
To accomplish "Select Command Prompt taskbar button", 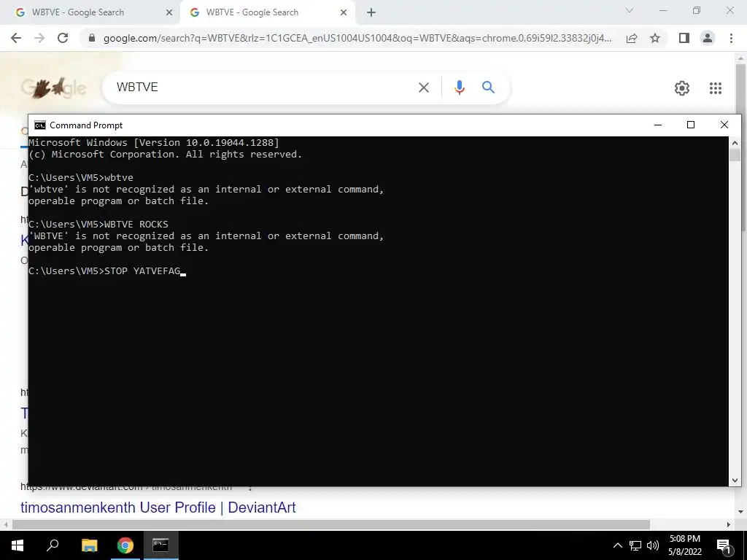I will 160,545.
